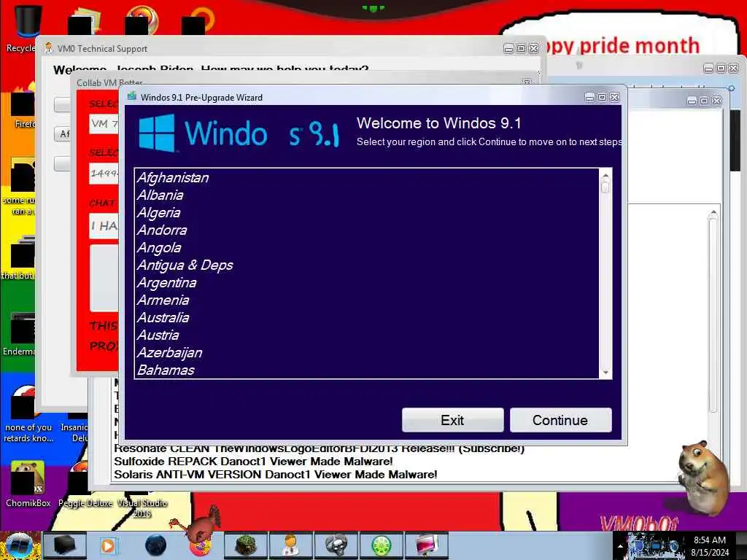Open the technical support person taskbar icon

290,545
